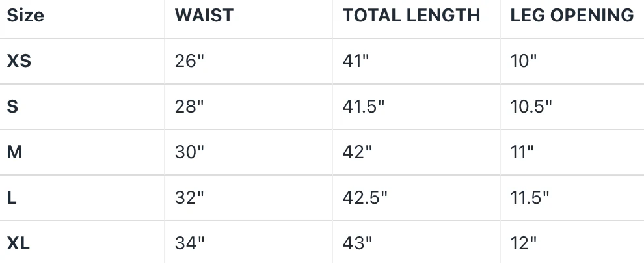Screen dimensions: 644x263
Task: Select the M size row label
Action: pos(14,152)
